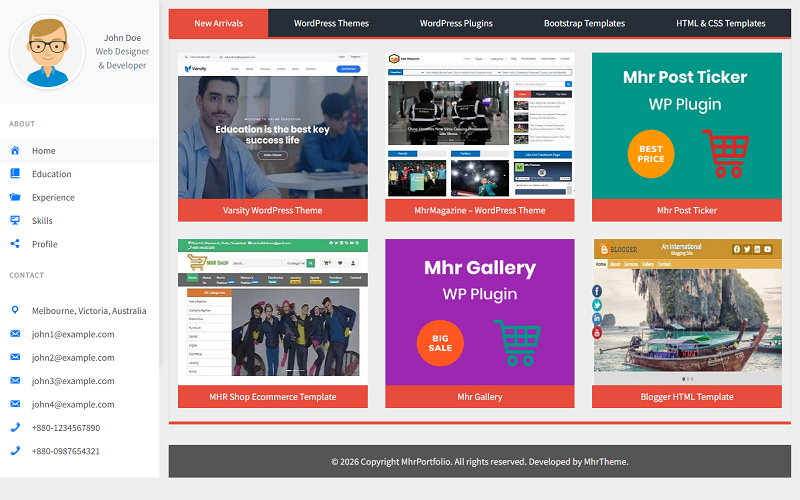Click the Mhr Post Ticker caption

pos(687,210)
